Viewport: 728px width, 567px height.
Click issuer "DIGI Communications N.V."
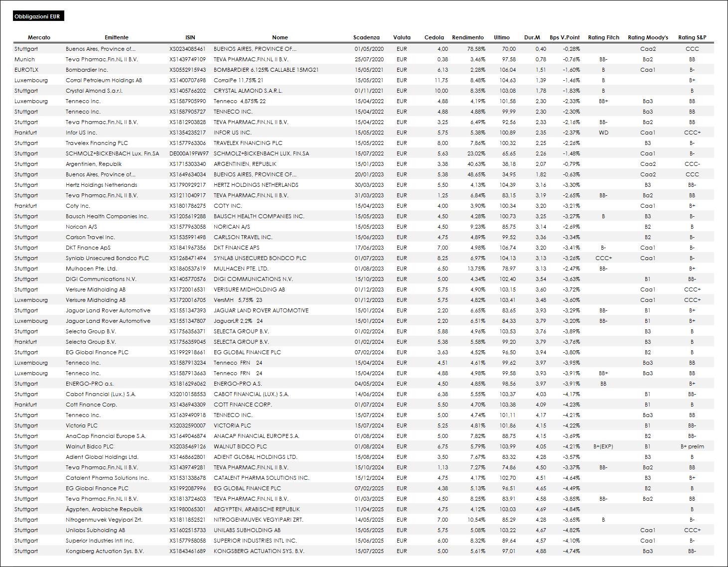(101, 279)
